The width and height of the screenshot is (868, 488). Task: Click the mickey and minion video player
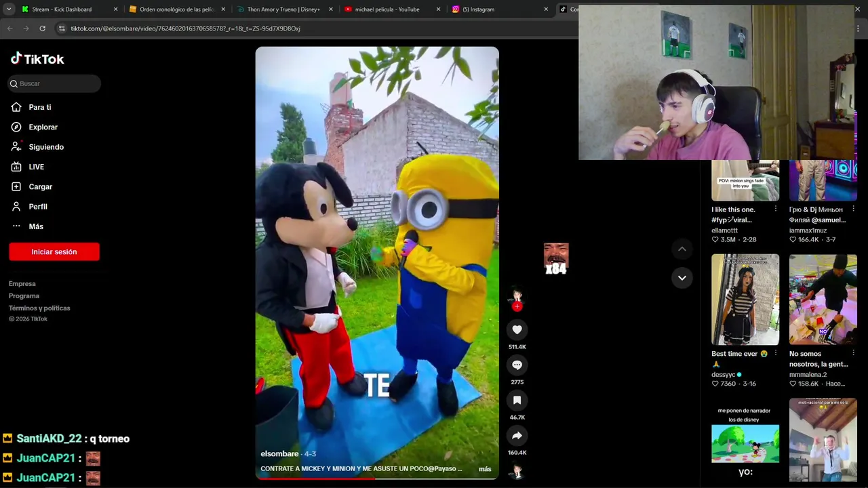pos(377,263)
